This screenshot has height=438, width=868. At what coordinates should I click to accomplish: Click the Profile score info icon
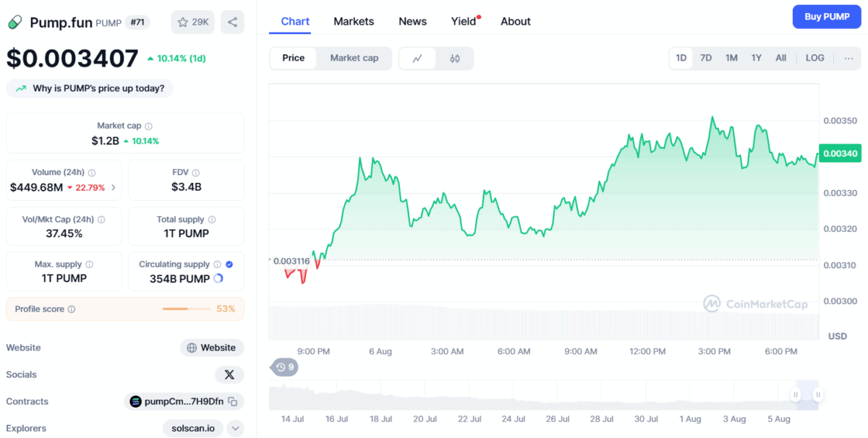click(x=71, y=309)
